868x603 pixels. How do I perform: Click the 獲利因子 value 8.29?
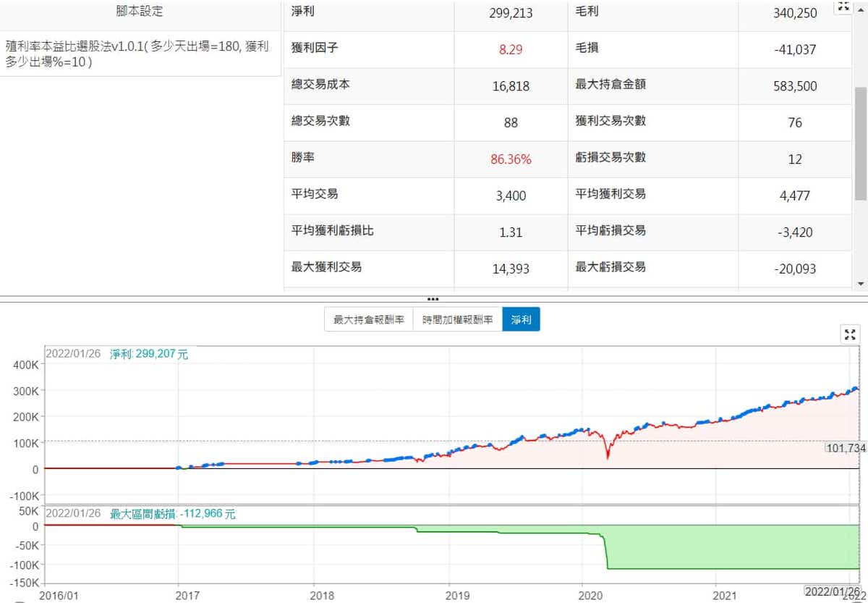tap(511, 50)
